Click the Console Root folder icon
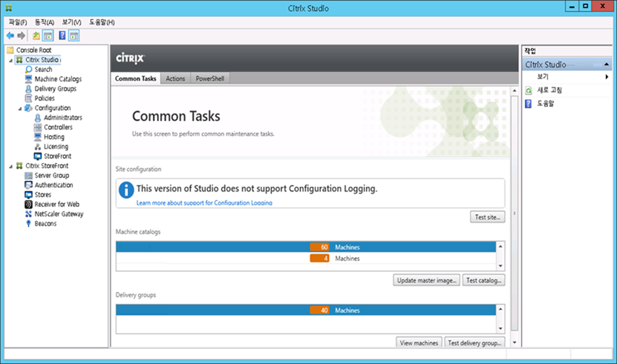The image size is (617, 364). click(x=10, y=50)
